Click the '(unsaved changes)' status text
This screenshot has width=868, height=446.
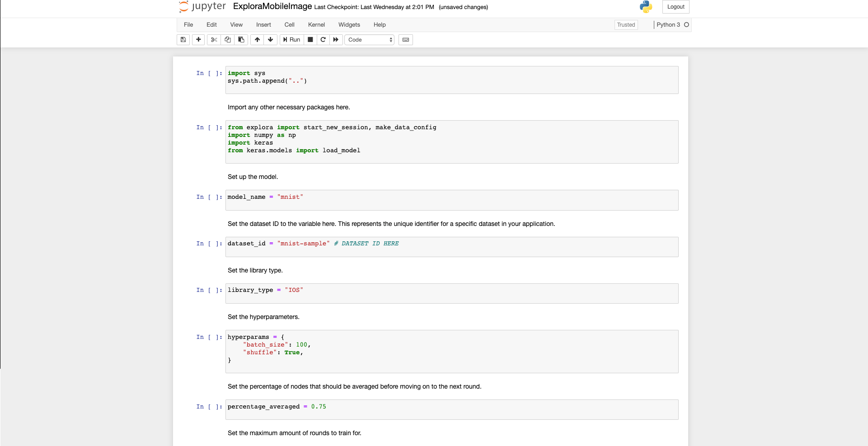coord(463,7)
